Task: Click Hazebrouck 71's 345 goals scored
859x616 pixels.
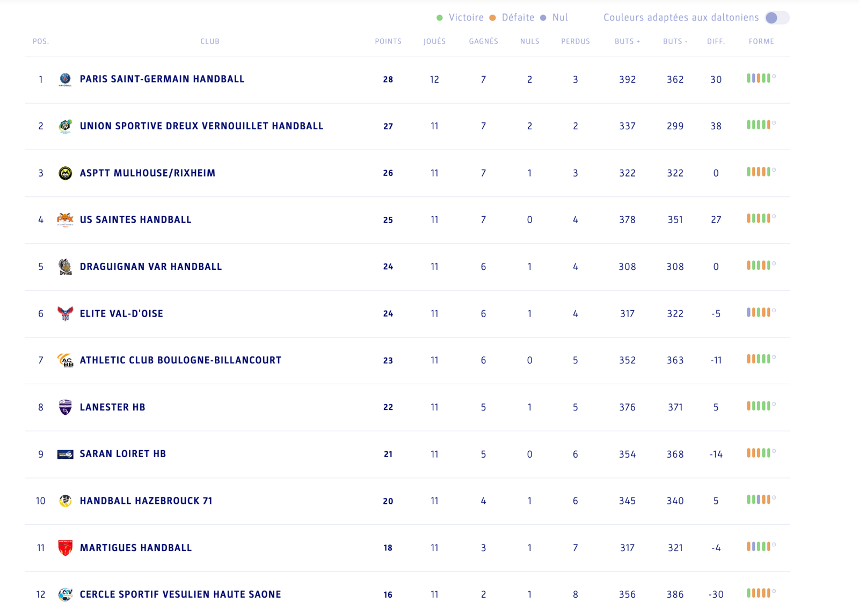Action: (x=627, y=501)
